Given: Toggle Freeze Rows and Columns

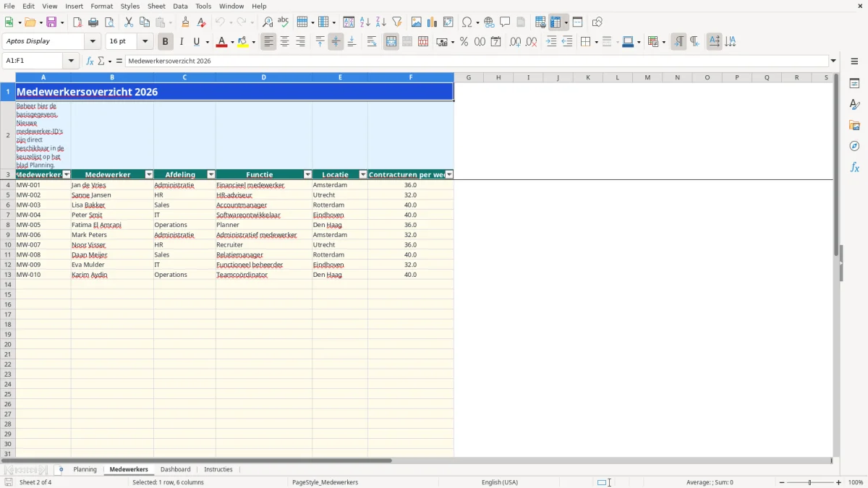Looking at the screenshot, I should pyautogui.click(x=555, y=22).
